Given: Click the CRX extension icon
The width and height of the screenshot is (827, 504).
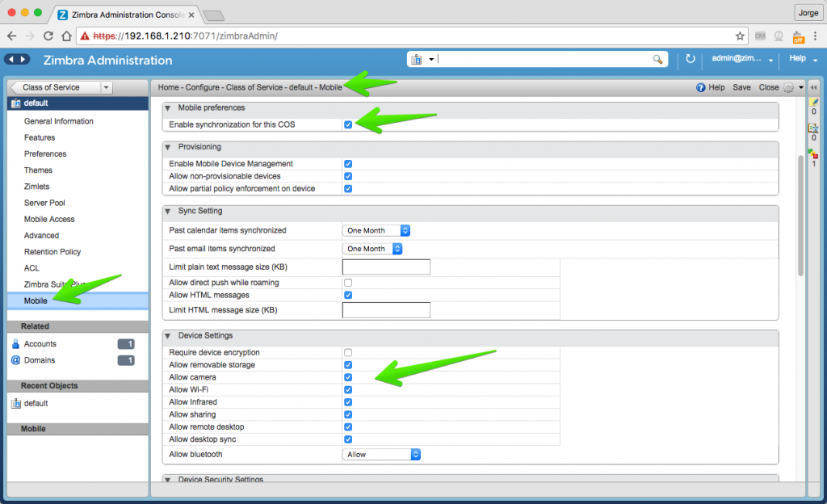Looking at the screenshot, I should pos(760,36).
